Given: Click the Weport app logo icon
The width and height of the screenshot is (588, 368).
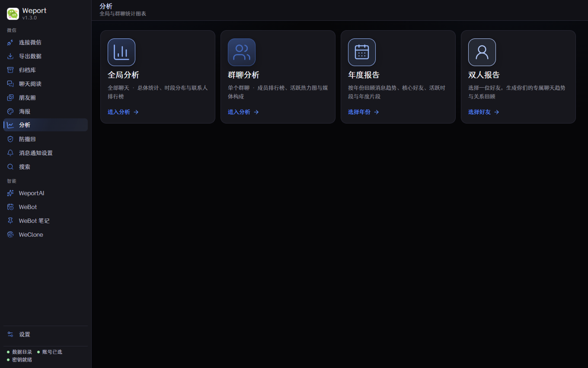Looking at the screenshot, I should [x=13, y=14].
